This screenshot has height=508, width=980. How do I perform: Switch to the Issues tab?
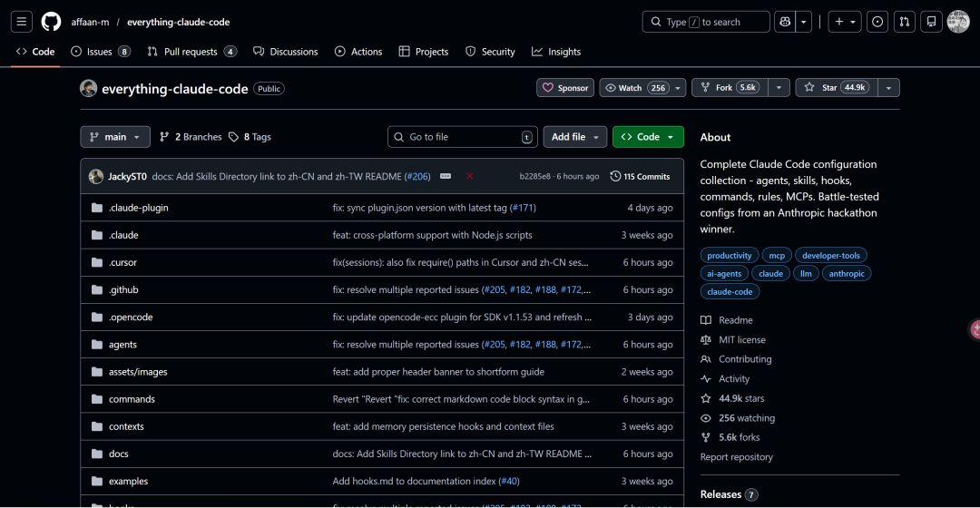(100, 52)
